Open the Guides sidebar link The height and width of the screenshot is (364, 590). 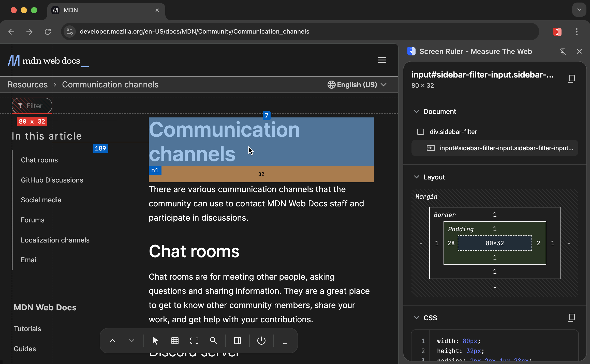tap(25, 349)
